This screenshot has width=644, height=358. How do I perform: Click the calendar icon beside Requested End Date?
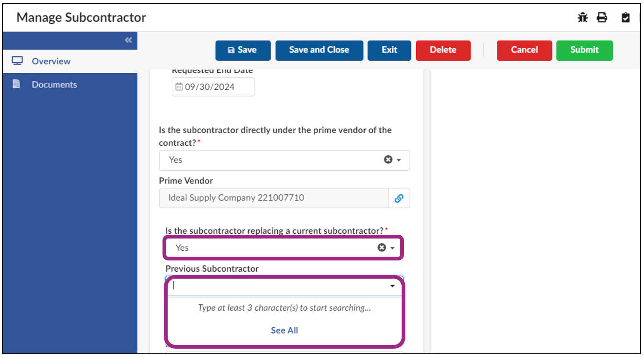pos(178,86)
